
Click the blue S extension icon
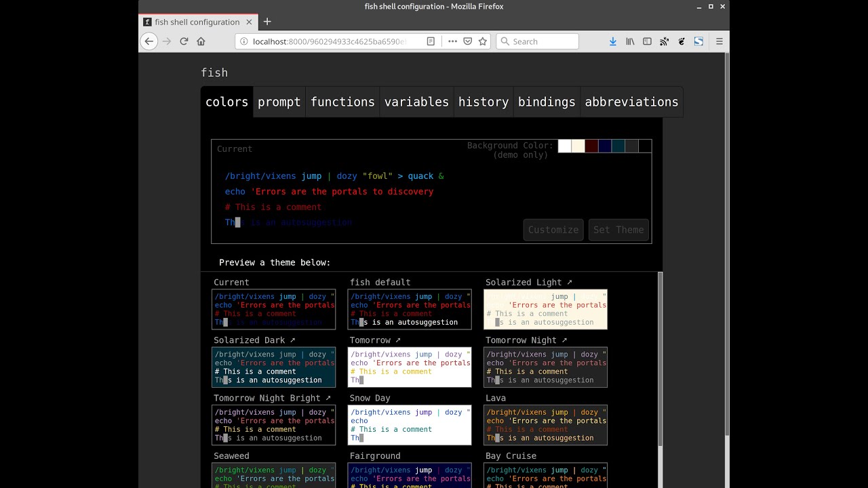pos(698,41)
